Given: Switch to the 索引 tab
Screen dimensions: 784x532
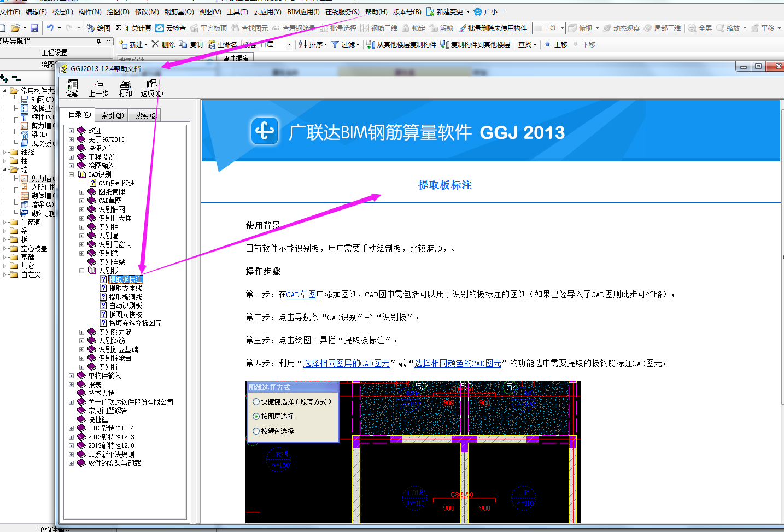Looking at the screenshot, I should pos(113,115).
